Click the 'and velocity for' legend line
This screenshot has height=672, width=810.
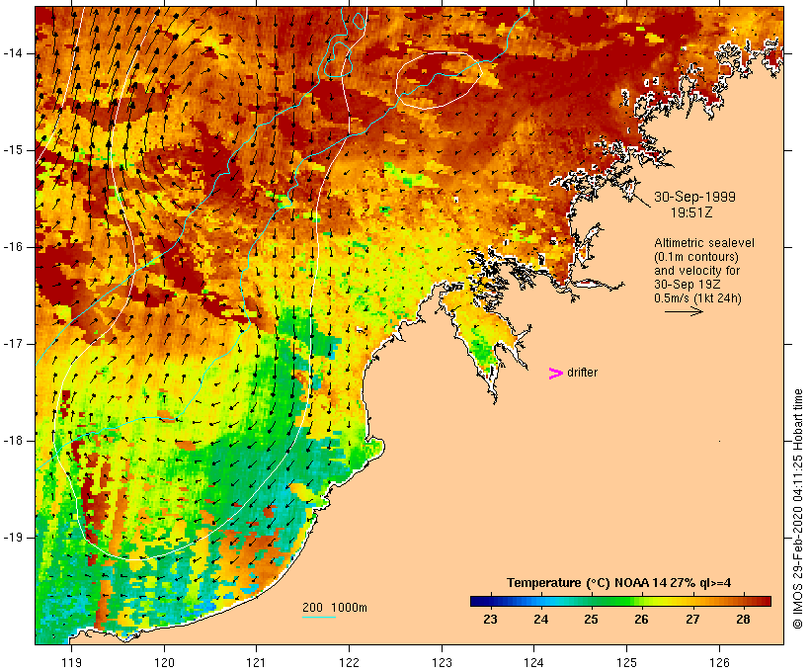696,271
